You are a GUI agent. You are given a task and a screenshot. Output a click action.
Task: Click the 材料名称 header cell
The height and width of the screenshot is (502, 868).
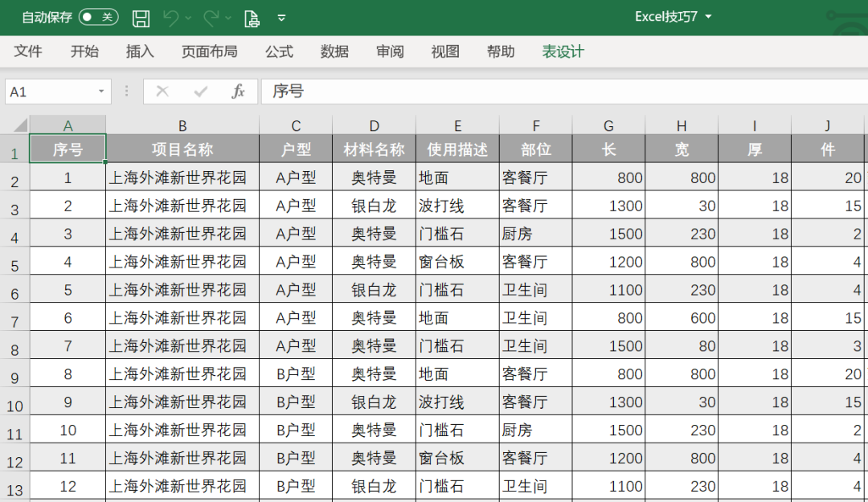(x=374, y=149)
